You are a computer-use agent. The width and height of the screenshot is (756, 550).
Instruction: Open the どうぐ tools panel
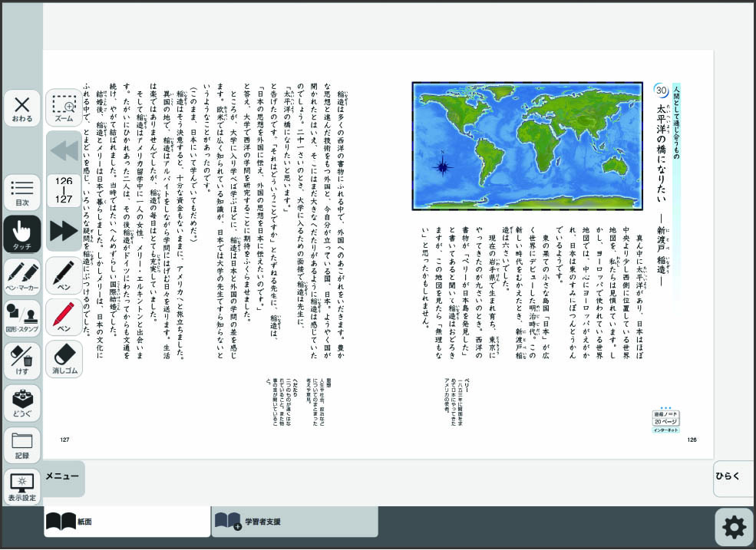21,403
